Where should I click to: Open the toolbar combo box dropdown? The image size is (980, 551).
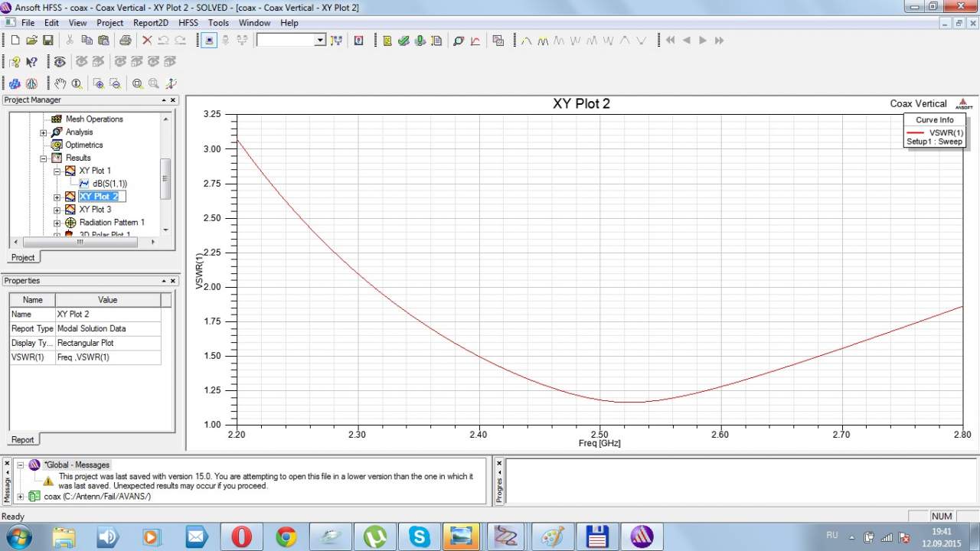[x=320, y=41]
